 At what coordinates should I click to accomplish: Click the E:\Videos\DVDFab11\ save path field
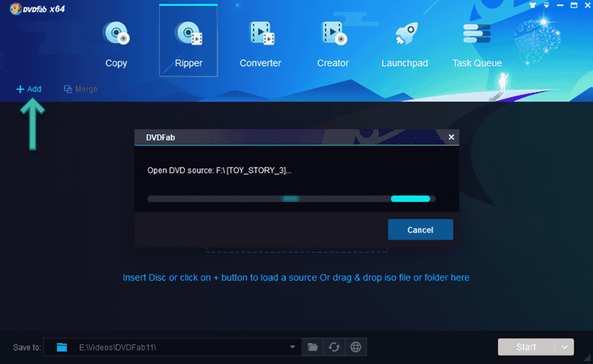172,347
